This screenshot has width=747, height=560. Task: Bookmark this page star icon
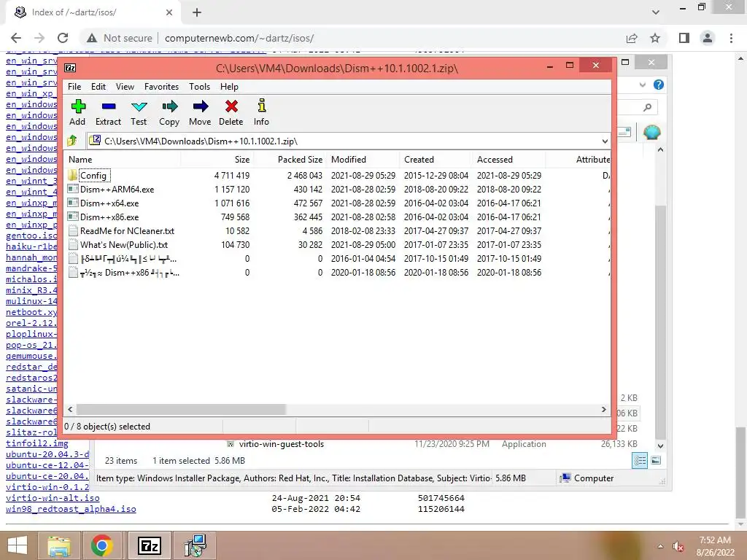point(656,38)
